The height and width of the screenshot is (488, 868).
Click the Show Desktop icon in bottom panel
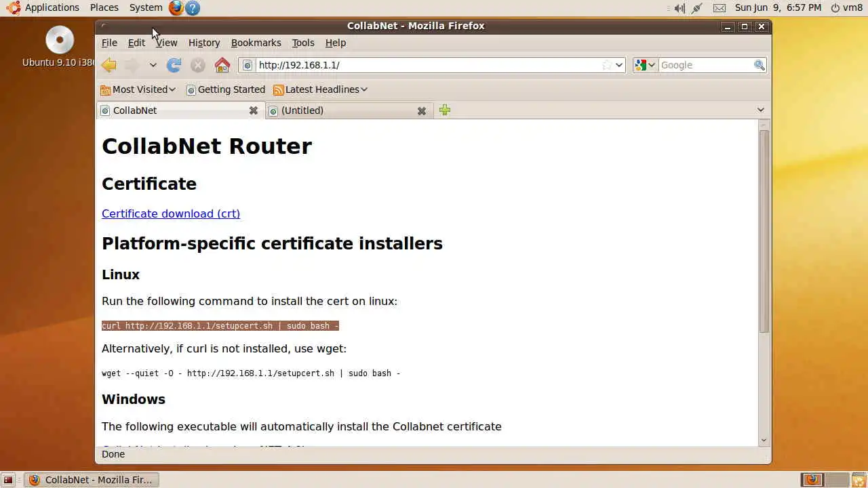tap(8, 480)
